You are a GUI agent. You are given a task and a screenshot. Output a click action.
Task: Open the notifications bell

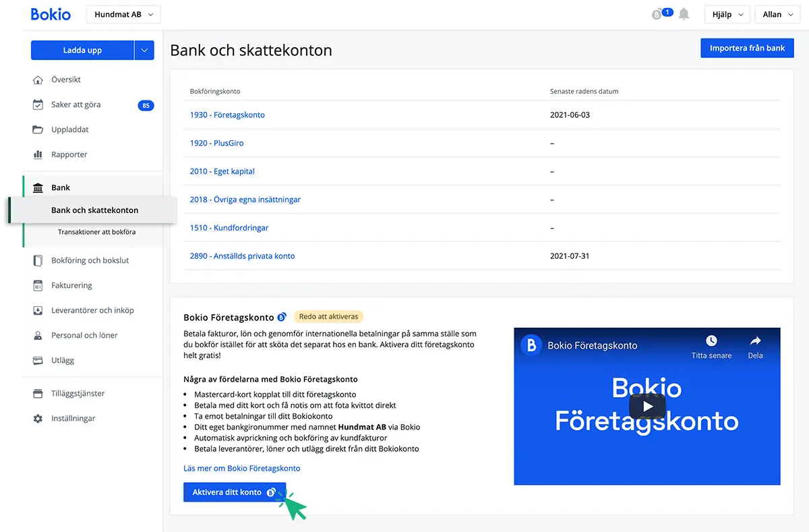(684, 14)
